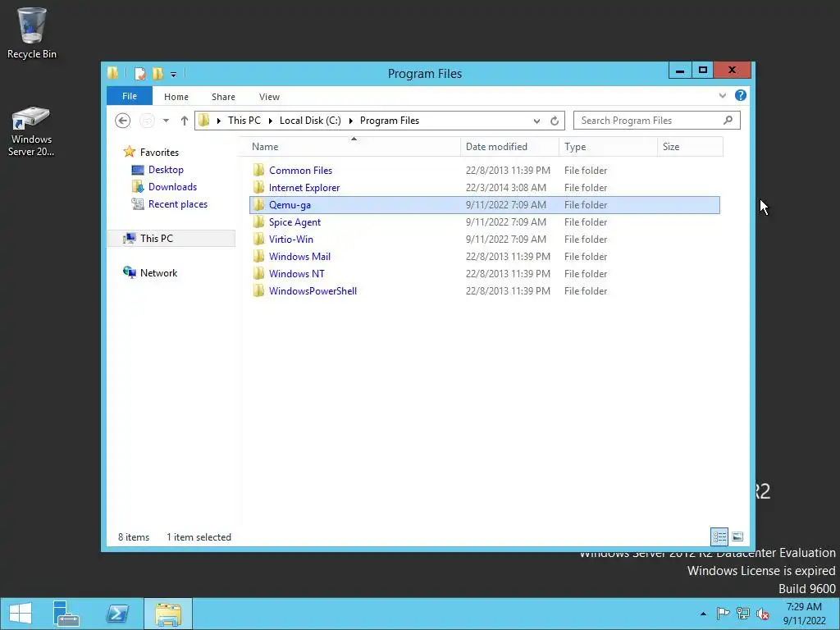Click the WindowsPowerShell folder icon
840x630 pixels.
pos(258,291)
